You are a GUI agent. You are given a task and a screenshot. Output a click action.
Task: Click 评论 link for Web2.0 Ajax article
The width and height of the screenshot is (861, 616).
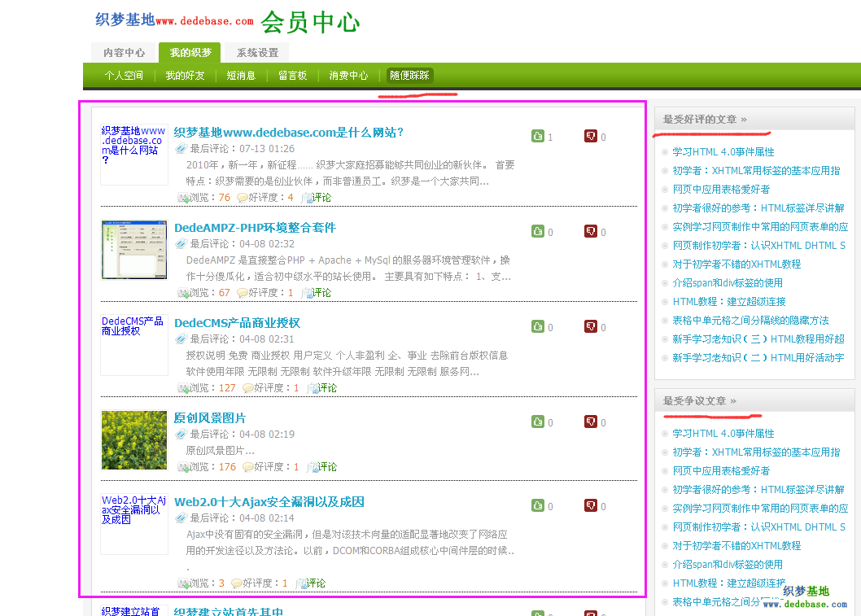pyautogui.click(x=316, y=583)
